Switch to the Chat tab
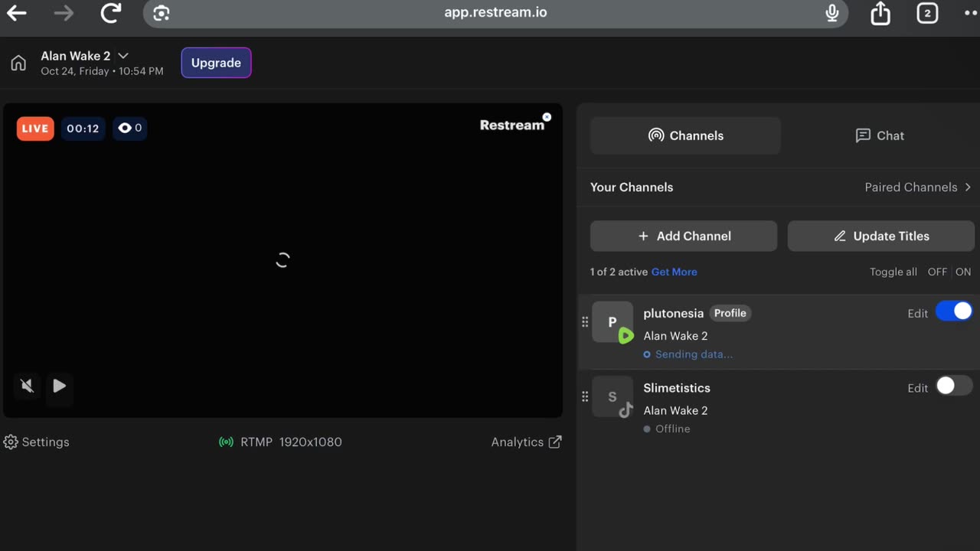The width and height of the screenshot is (980, 551). click(880, 135)
